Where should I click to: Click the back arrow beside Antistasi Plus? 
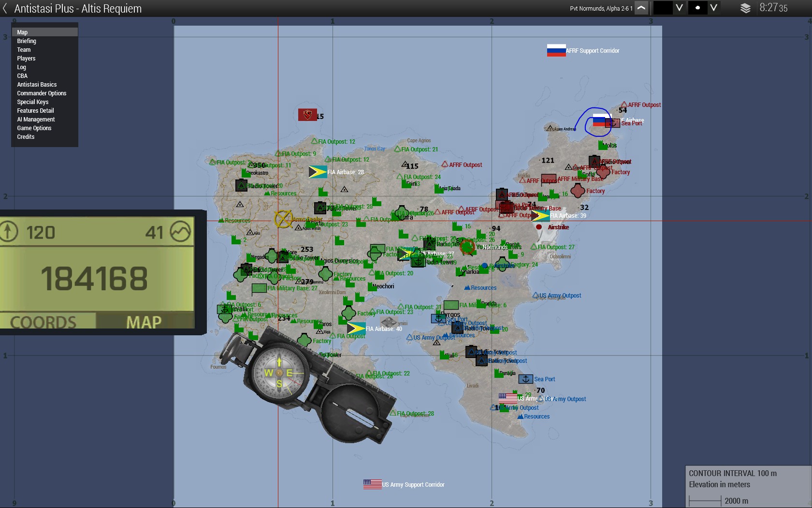(5, 9)
